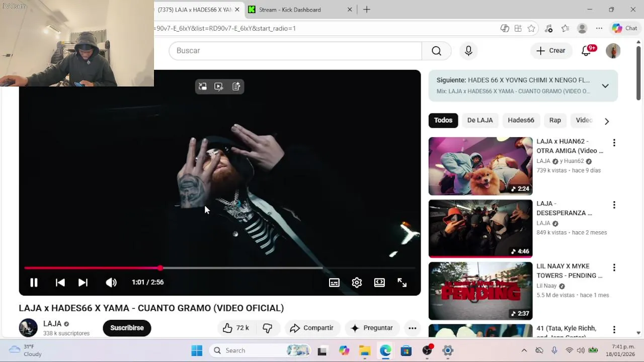
Task: Start voice search with microphone
Action: (x=468, y=51)
